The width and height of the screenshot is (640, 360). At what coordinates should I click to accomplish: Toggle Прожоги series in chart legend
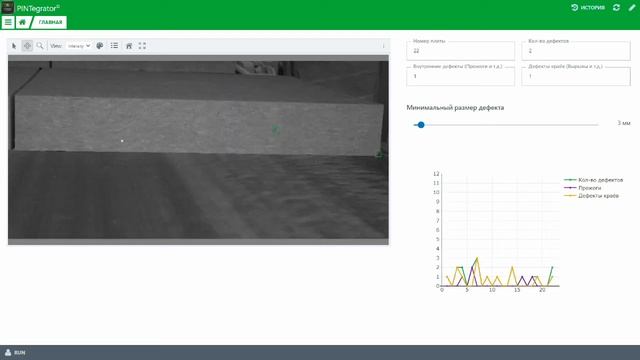tap(583, 188)
